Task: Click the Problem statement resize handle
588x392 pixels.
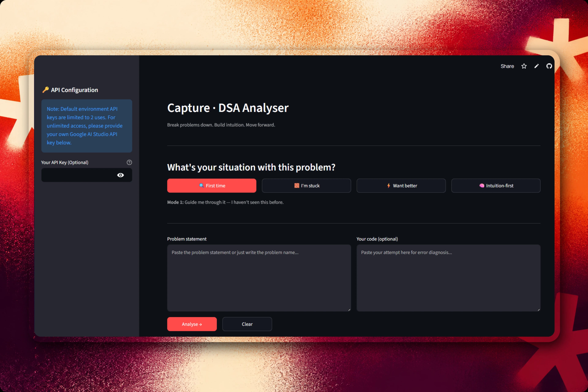Action: (349, 310)
